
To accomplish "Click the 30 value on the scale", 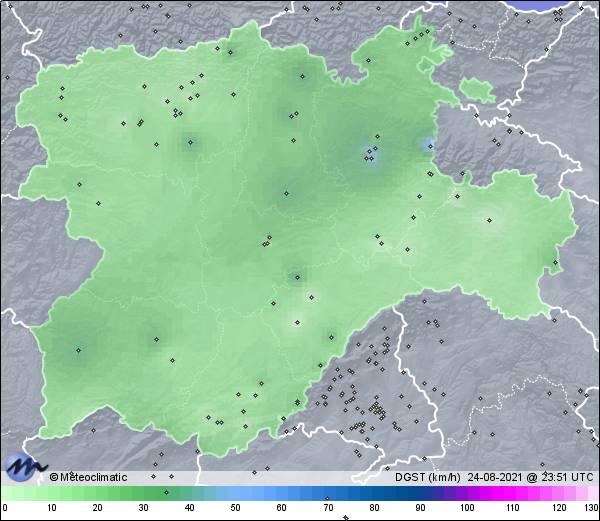I will click(143, 508).
